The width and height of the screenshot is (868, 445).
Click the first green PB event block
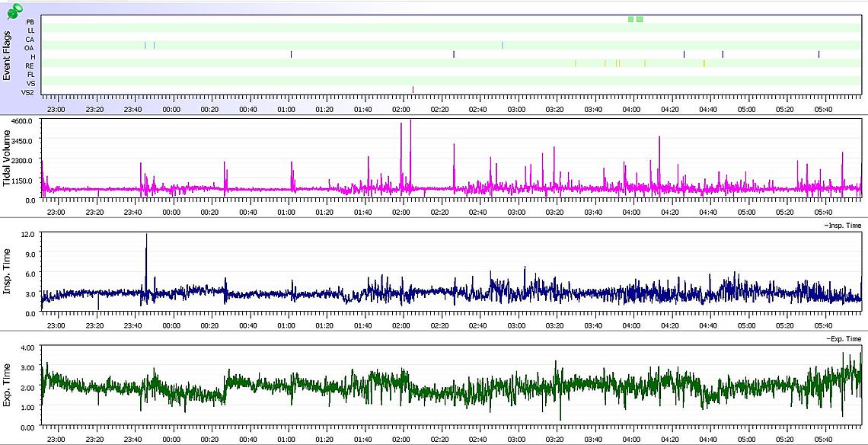click(x=630, y=19)
